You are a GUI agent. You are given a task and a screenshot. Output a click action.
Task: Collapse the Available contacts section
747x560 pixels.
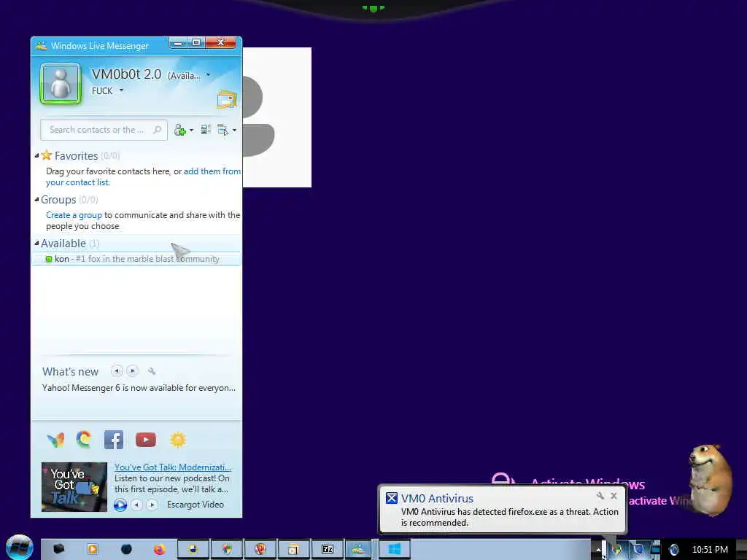click(36, 244)
